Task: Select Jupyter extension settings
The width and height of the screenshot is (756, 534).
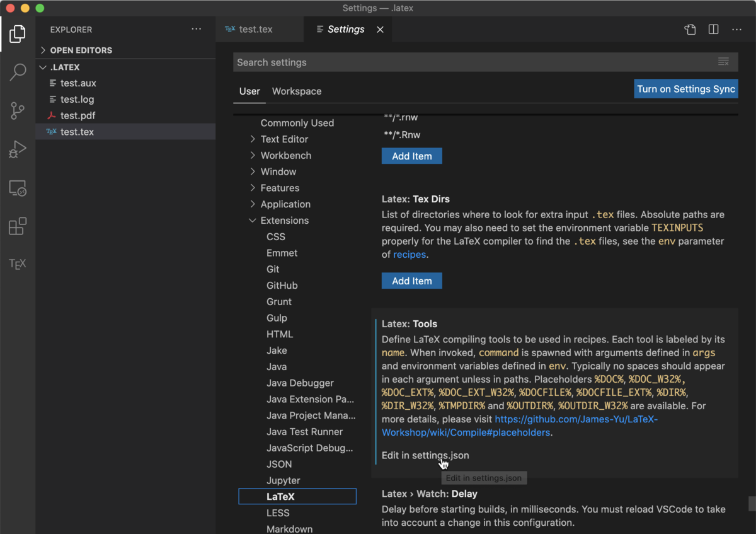Action: (283, 480)
